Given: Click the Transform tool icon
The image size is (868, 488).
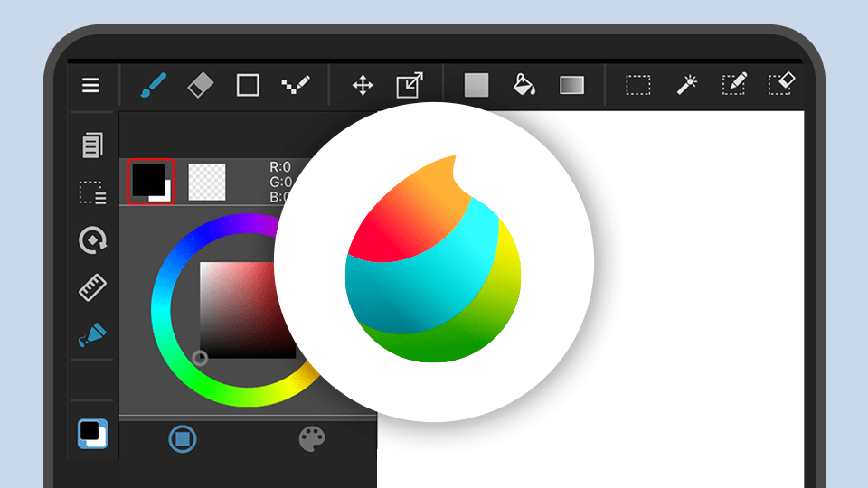Looking at the screenshot, I should (410, 86).
